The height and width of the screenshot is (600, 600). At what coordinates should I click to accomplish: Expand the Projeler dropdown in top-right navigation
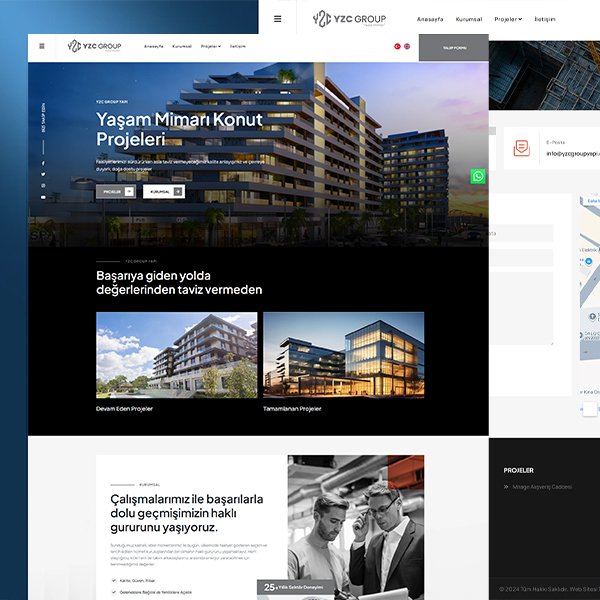(x=508, y=19)
